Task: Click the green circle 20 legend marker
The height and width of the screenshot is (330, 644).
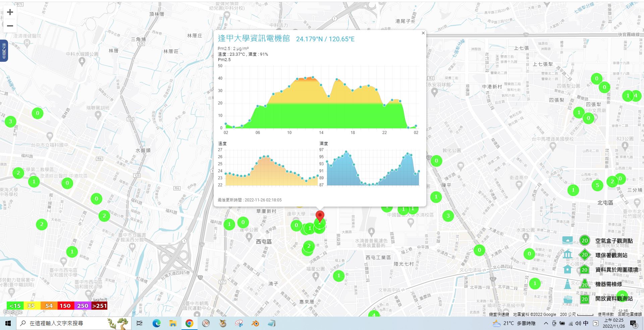Action: [x=585, y=240]
